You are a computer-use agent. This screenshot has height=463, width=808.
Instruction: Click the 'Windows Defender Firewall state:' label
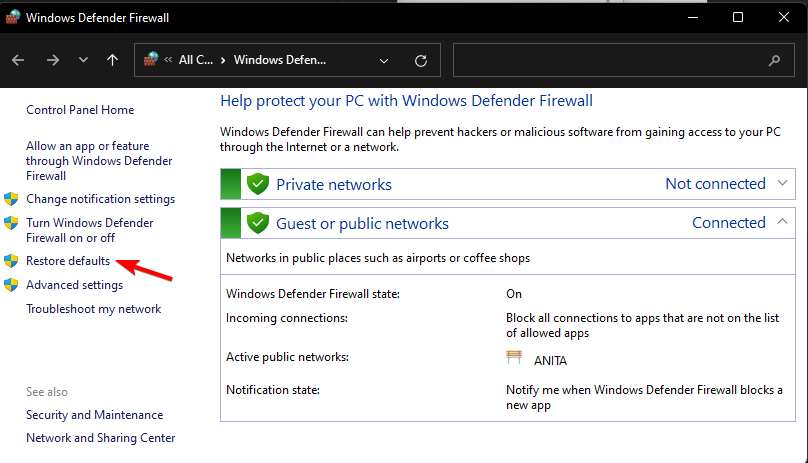[x=313, y=294]
